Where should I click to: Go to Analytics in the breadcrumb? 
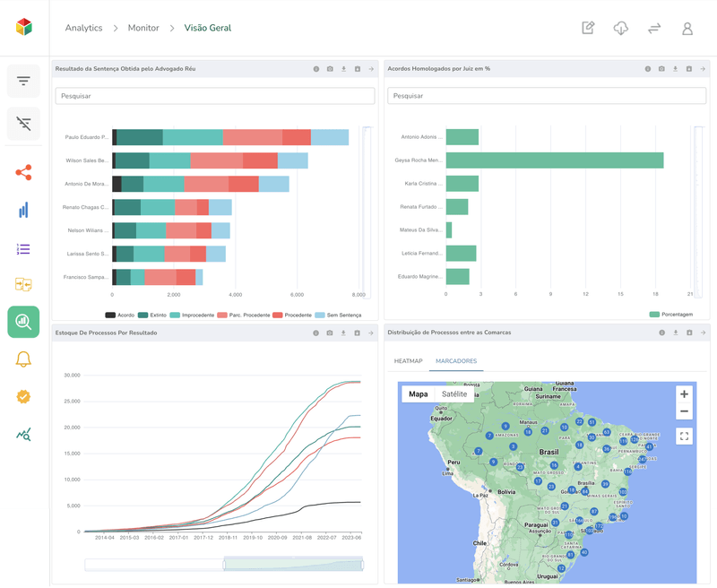(x=83, y=29)
